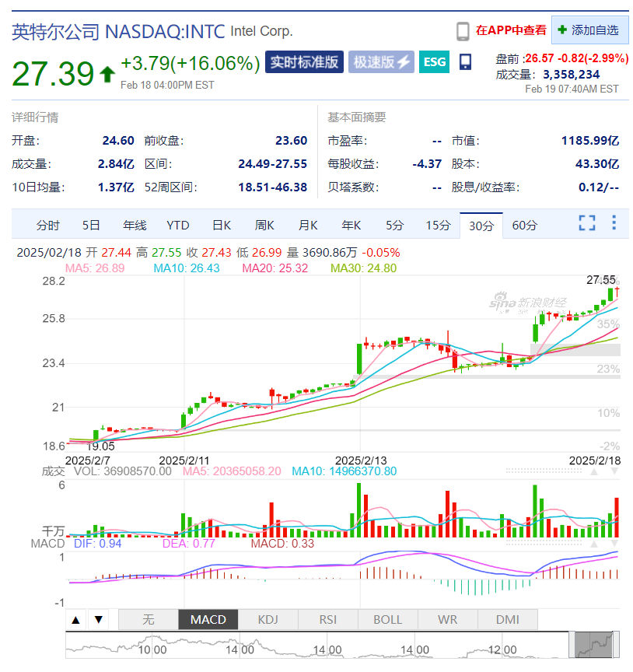Switch indicator to KDJ
Screen dimensions: 633x672
268,620
